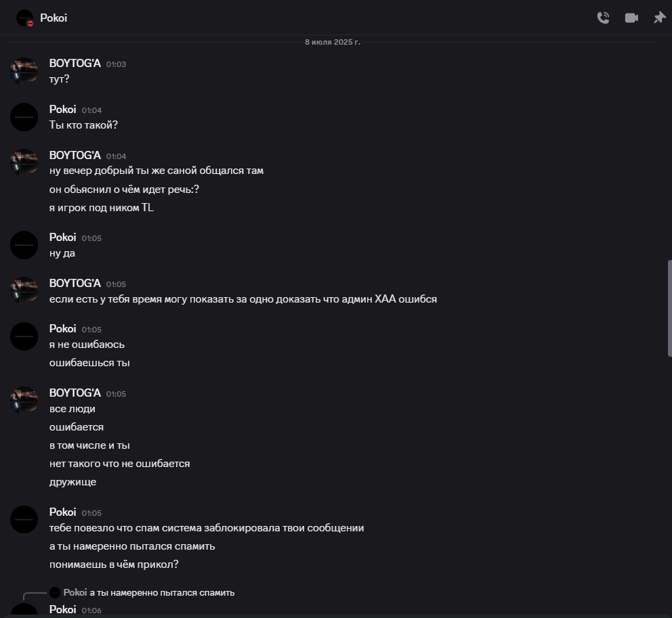The width and height of the screenshot is (672, 618).
Task: Open BOYTOG'A profile from username at 01:03
Action: pos(75,64)
